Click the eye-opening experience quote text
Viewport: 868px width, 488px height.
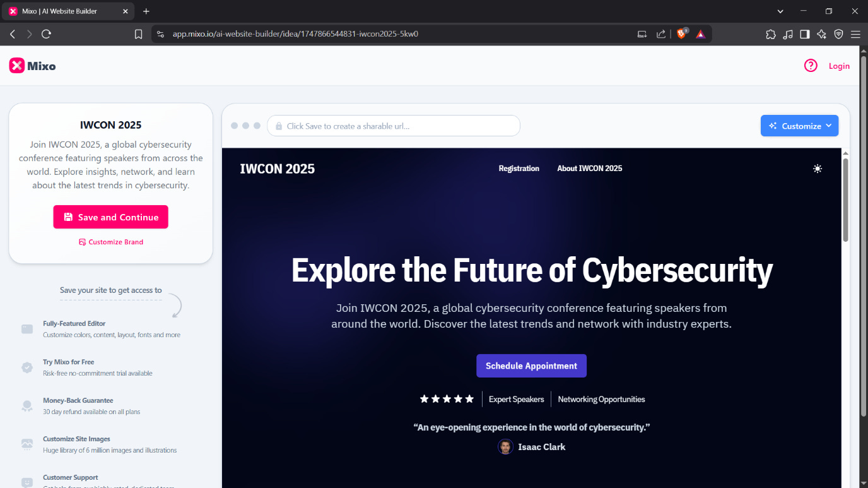click(x=532, y=427)
